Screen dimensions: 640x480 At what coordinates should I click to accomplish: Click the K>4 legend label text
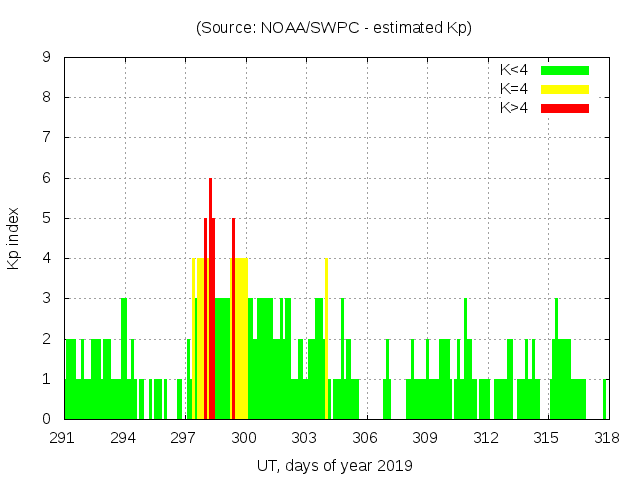515,107
